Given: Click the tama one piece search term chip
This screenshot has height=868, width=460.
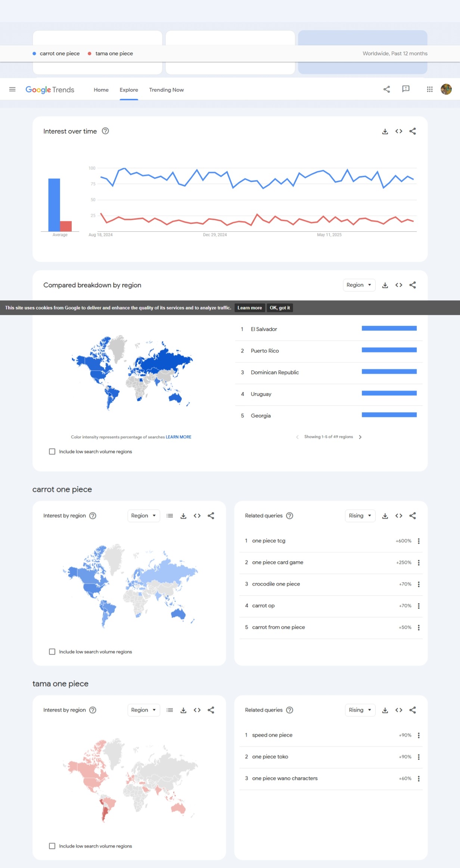Looking at the screenshot, I should click(111, 53).
